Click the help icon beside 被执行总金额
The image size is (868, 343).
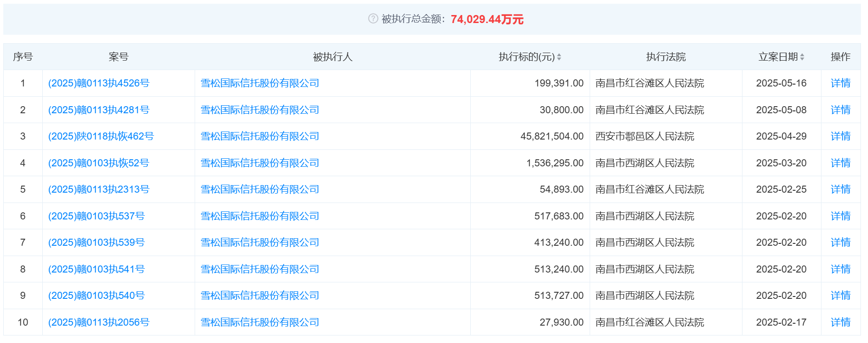coord(373,19)
